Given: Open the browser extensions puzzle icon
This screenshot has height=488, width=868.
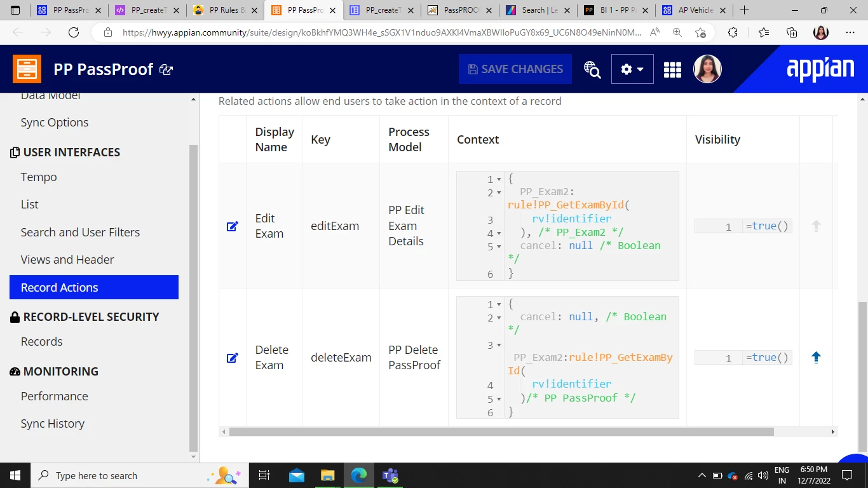Looking at the screenshot, I should pos(733,32).
